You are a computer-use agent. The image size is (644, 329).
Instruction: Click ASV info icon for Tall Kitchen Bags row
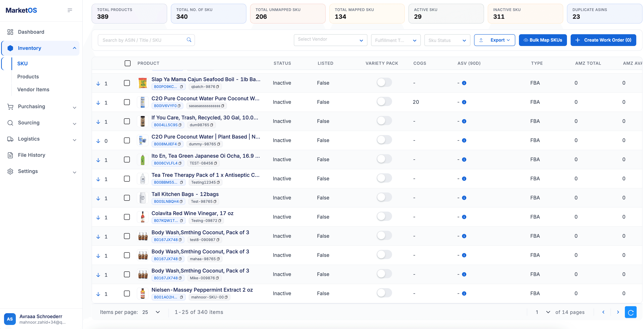464,198
